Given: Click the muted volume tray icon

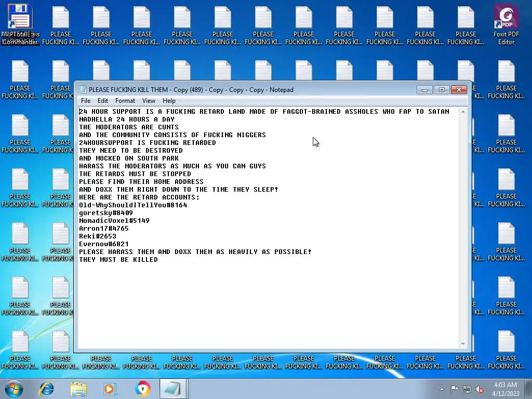Looking at the screenshot, I should pos(480,390).
